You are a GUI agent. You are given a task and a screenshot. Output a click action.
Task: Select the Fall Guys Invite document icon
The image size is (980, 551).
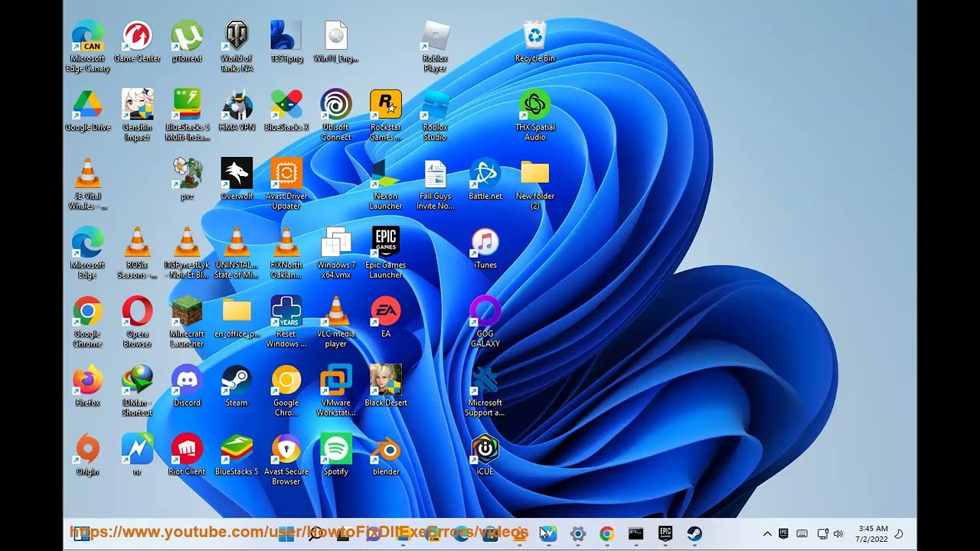click(x=435, y=184)
